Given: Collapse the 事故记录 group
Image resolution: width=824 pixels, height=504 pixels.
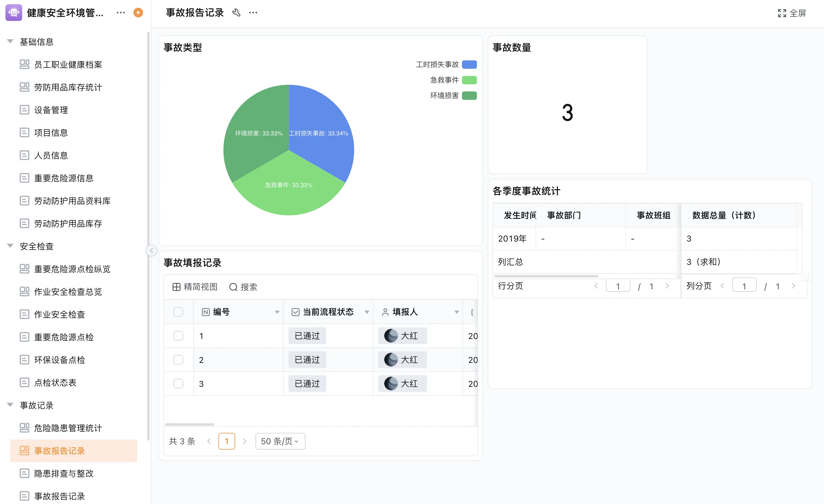Looking at the screenshot, I should click(10, 405).
